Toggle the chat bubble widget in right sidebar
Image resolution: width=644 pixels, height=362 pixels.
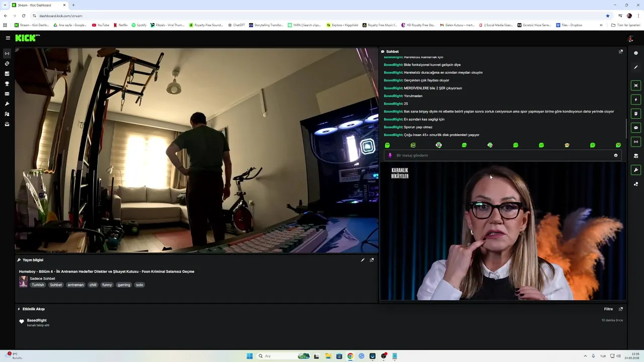tap(636, 128)
